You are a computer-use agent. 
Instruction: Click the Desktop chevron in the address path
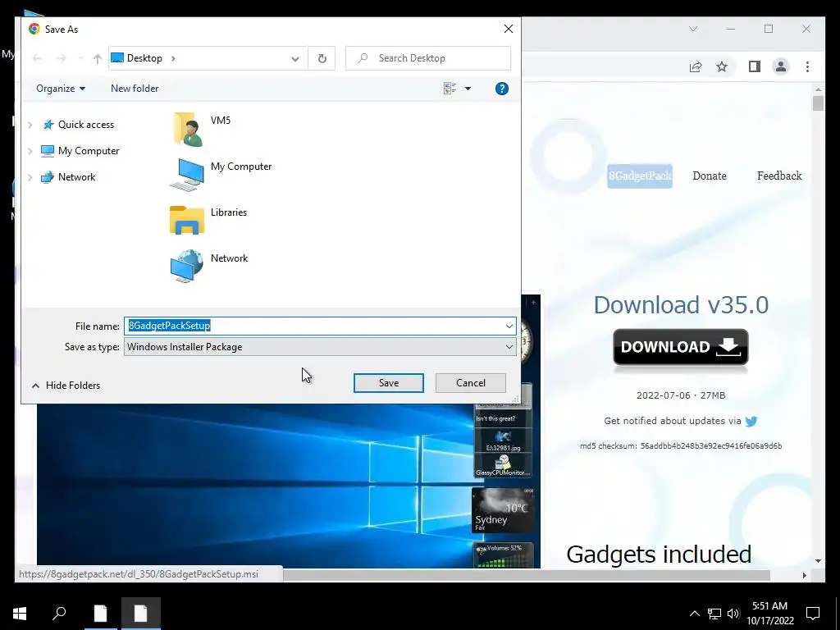(173, 58)
